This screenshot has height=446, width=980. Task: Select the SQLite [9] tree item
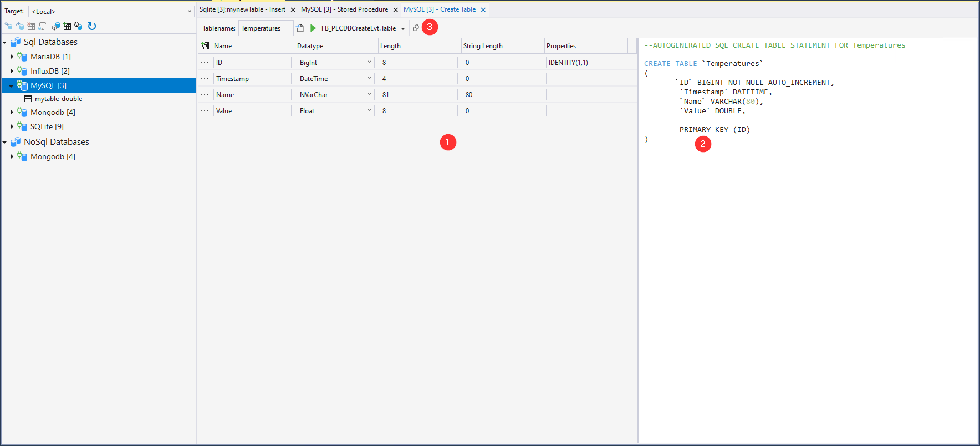(x=47, y=126)
